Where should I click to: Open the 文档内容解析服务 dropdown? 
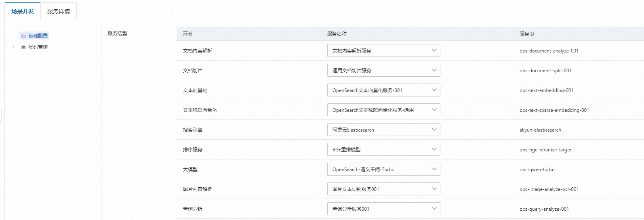click(383, 50)
